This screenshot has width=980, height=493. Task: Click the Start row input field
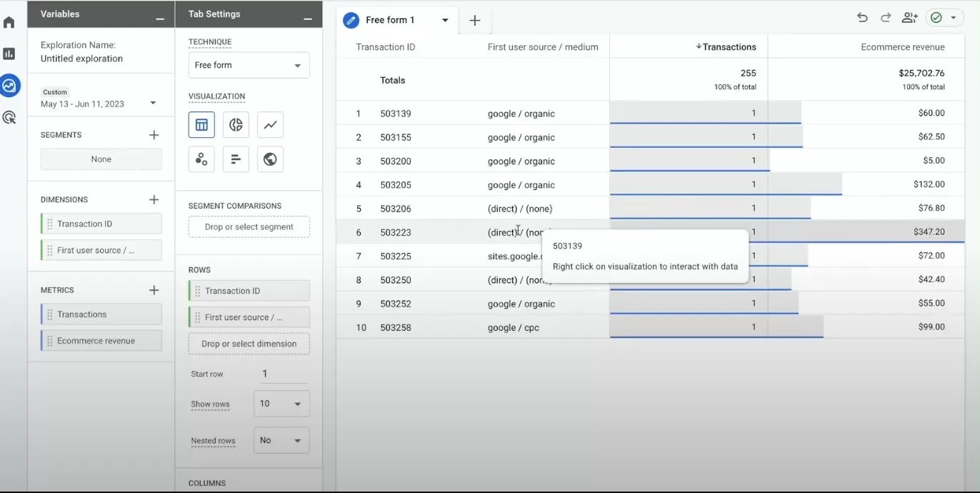coord(284,374)
